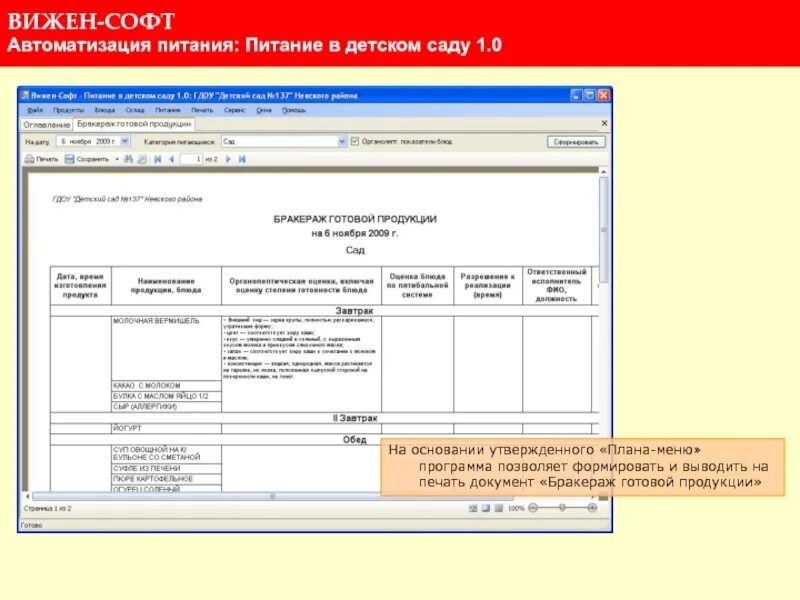Click the 100% zoom level text
The width and height of the screenshot is (800, 600).
pyautogui.click(x=516, y=508)
